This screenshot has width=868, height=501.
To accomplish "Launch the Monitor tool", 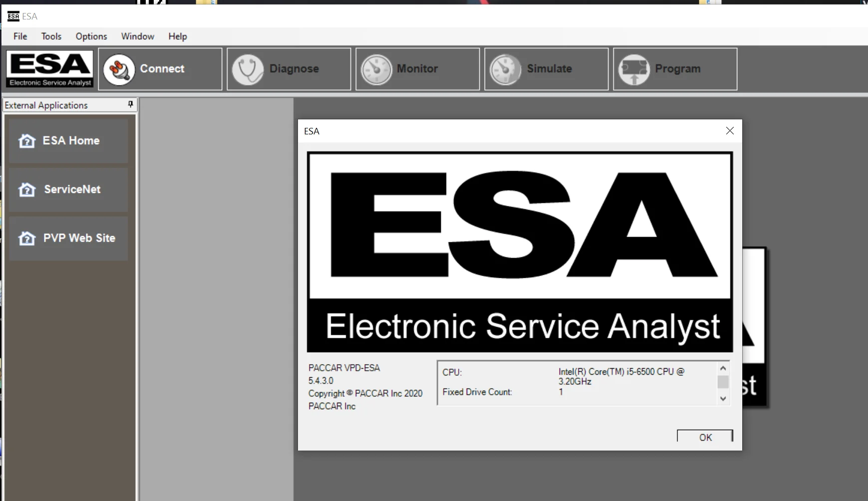I will pos(417,69).
